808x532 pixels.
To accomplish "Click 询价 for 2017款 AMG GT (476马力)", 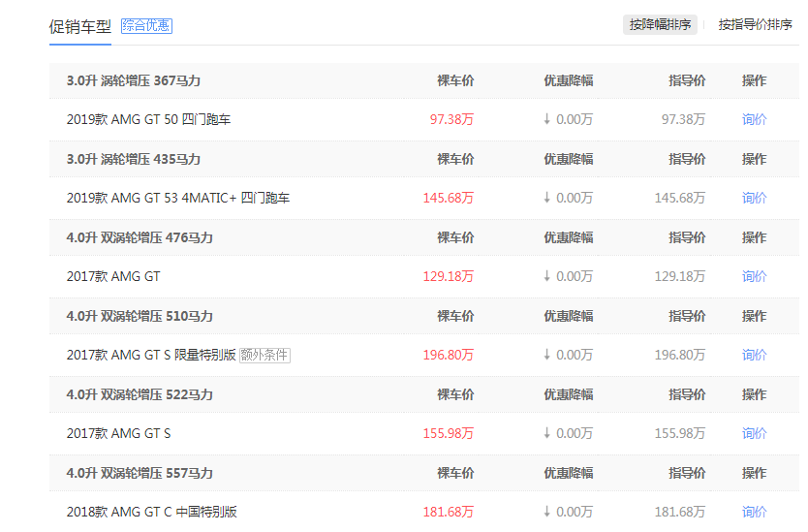I will click(755, 276).
